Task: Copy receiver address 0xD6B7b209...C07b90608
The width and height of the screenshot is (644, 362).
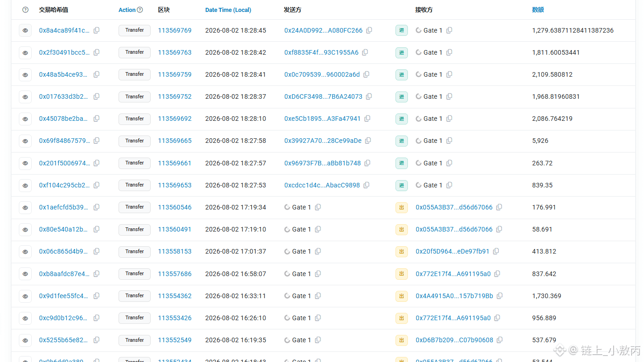Action: [500, 340]
